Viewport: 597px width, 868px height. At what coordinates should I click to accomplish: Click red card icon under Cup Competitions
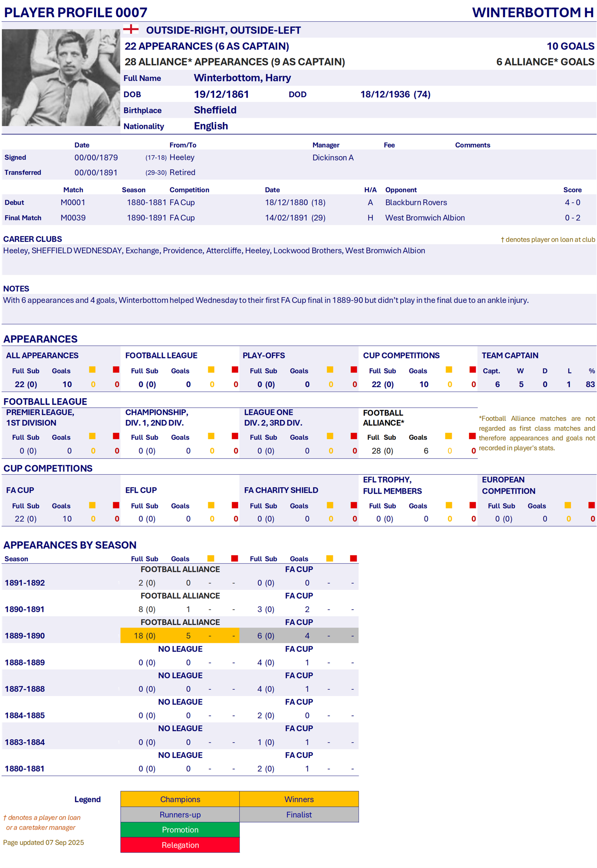point(473,370)
